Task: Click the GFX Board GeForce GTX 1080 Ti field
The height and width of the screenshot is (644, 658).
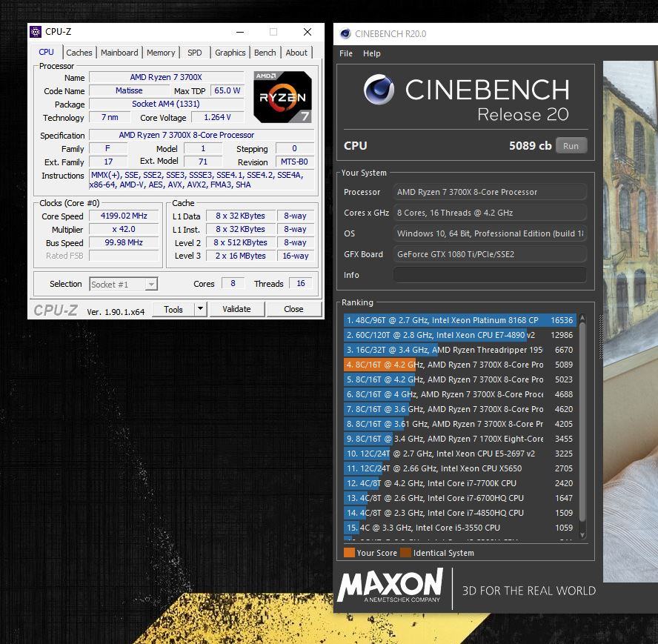Action: point(489,254)
